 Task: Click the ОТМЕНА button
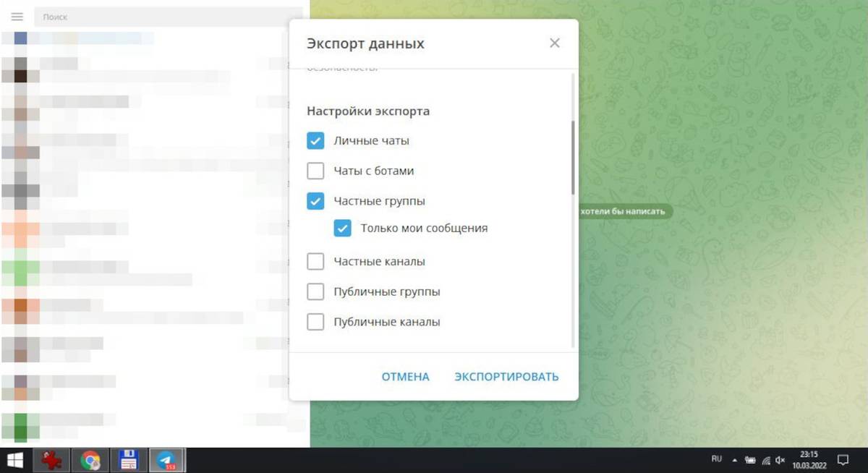click(x=405, y=377)
